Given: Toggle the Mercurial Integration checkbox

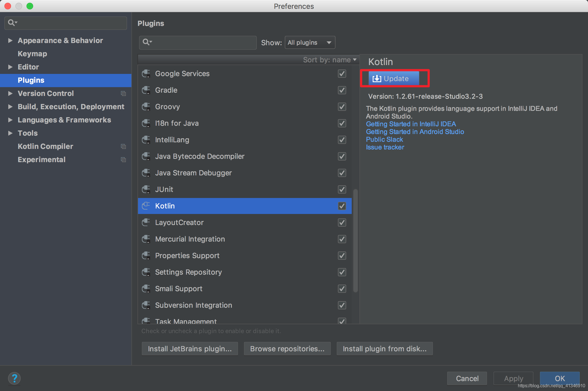Looking at the screenshot, I should (x=342, y=239).
